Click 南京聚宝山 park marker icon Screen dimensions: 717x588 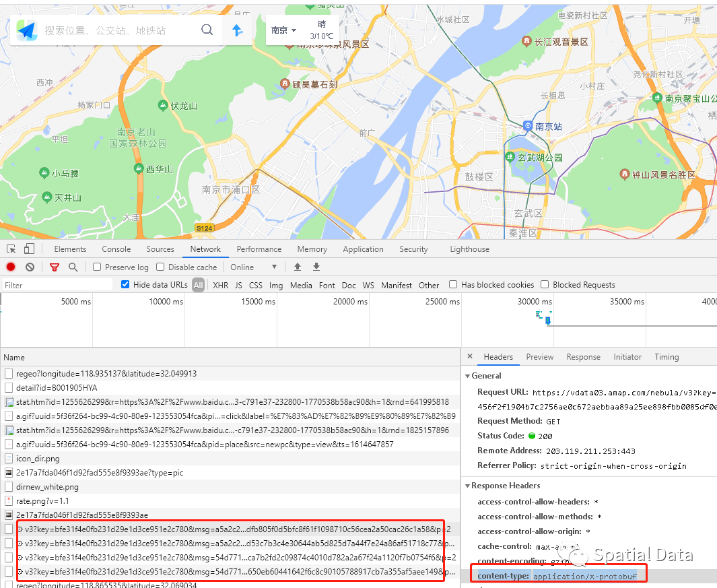click(x=657, y=98)
